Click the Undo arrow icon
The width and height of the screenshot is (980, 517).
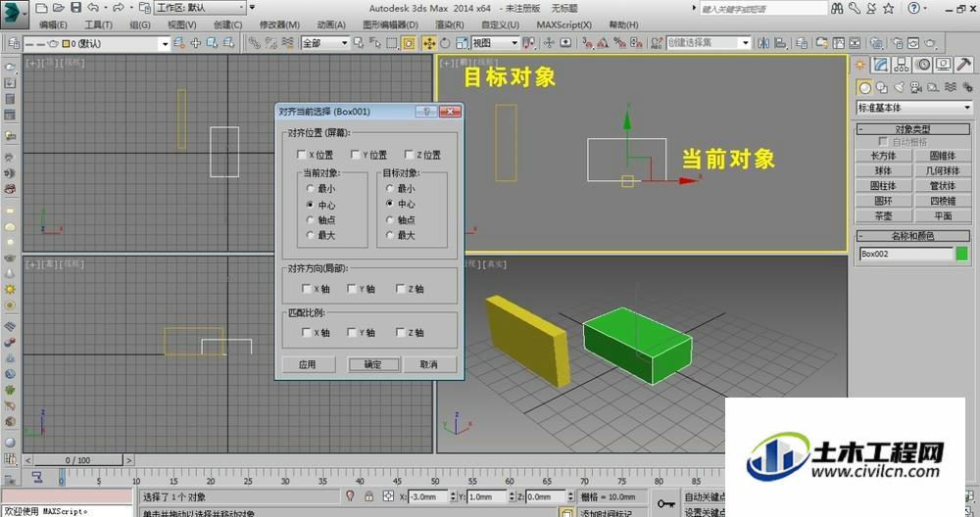(92, 8)
